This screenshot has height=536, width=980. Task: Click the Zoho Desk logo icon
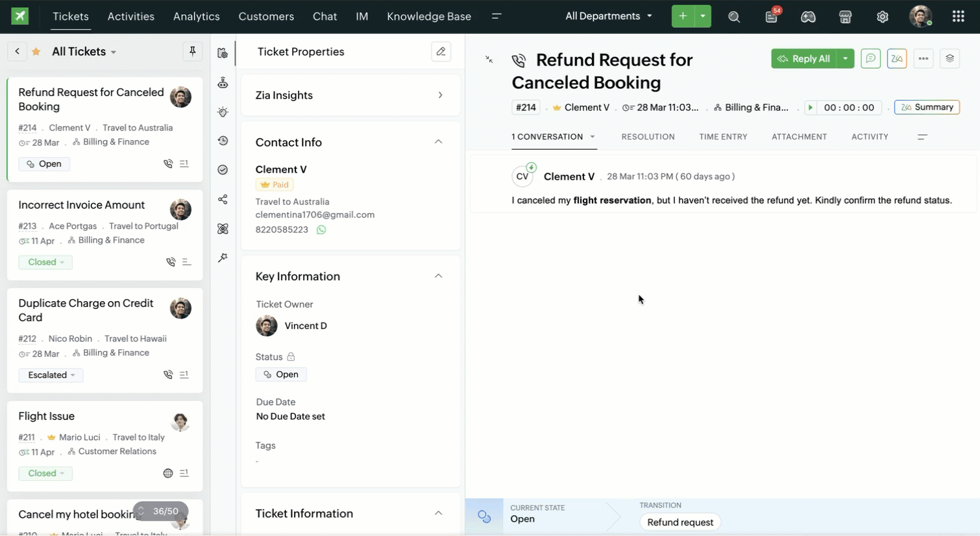(x=20, y=16)
